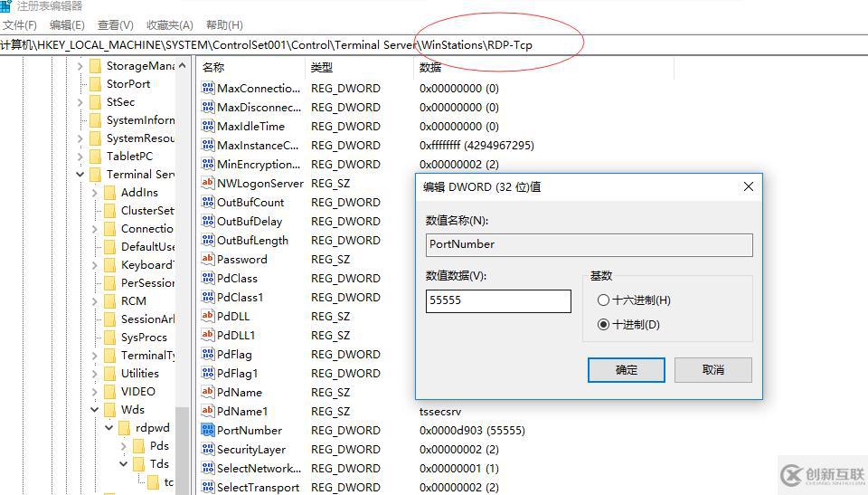Select the Hexadecimal (十六进制) radio button
This screenshot has height=495, width=868.
click(x=603, y=300)
